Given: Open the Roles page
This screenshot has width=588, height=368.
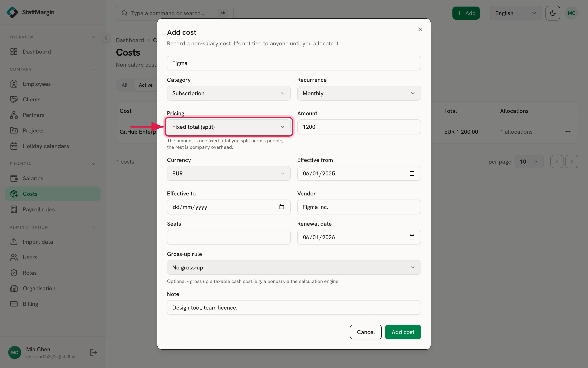Looking at the screenshot, I should pyautogui.click(x=53, y=273).
